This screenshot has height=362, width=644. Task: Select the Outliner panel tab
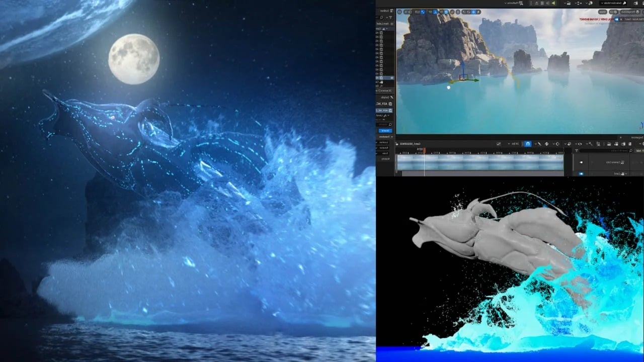coord(385,11)
